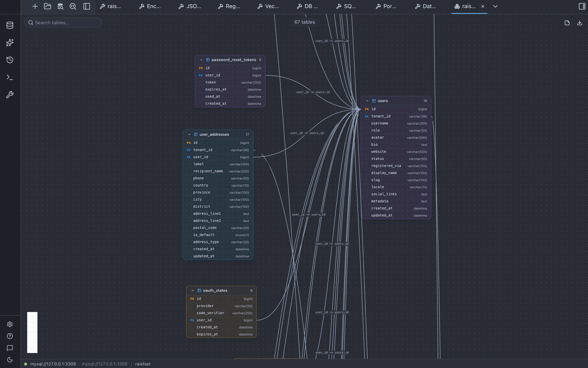588x368 pixels.
Task: Open the feedback chat bubble icon
Action: coord(10,348)
